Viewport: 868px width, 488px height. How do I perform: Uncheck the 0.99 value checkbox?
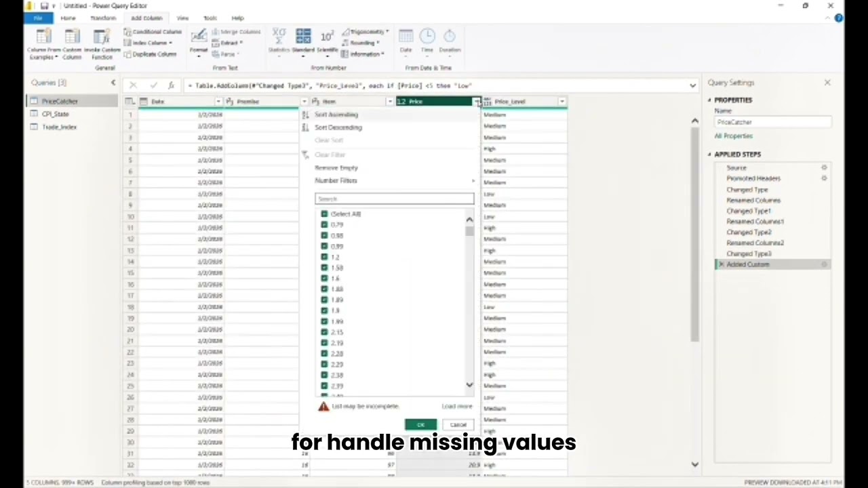point(324,247)
